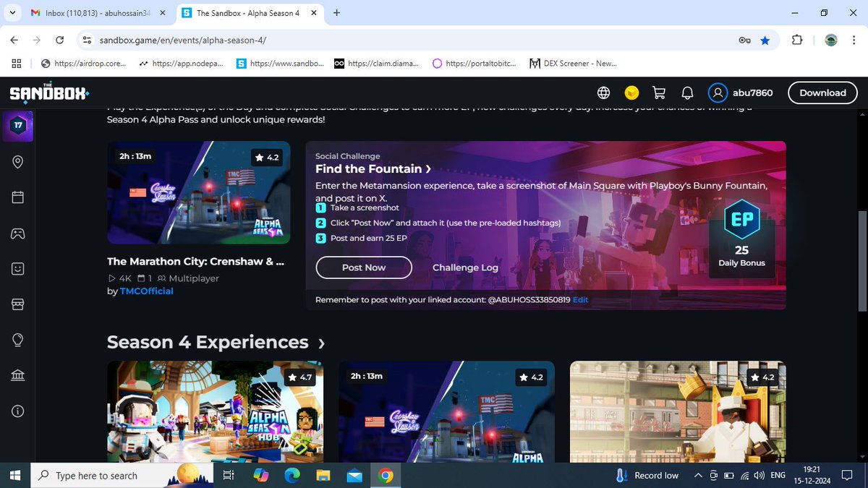The height and width of the screenshot is (488, 868).
Task: Open the Alpha Season Hub card rated 4.7
Action: pos(215,411)
